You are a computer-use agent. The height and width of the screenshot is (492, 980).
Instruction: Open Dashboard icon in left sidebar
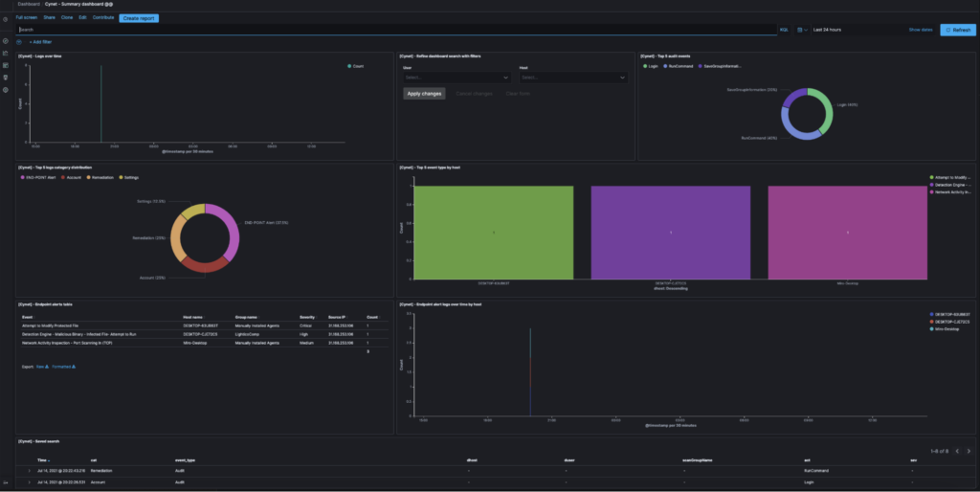click(6, 65)
